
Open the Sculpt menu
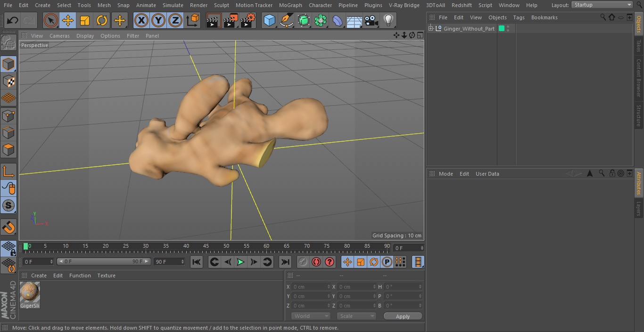point(221,5)
